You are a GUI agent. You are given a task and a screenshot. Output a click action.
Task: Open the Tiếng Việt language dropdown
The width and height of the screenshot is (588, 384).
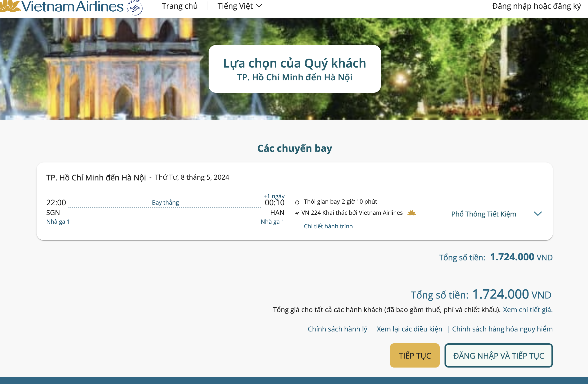pyautogui.click(x=240, y=6)
